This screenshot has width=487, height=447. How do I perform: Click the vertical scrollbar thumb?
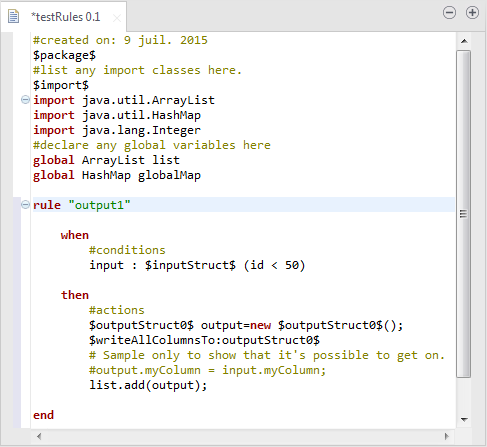tap(464, 214)
